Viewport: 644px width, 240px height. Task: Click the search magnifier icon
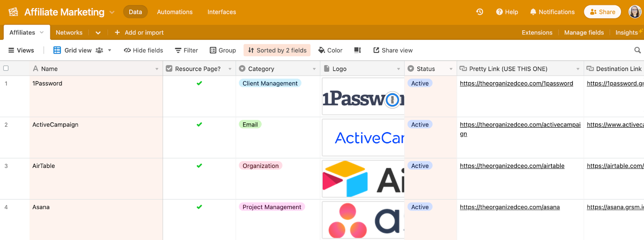coord(637,50)
